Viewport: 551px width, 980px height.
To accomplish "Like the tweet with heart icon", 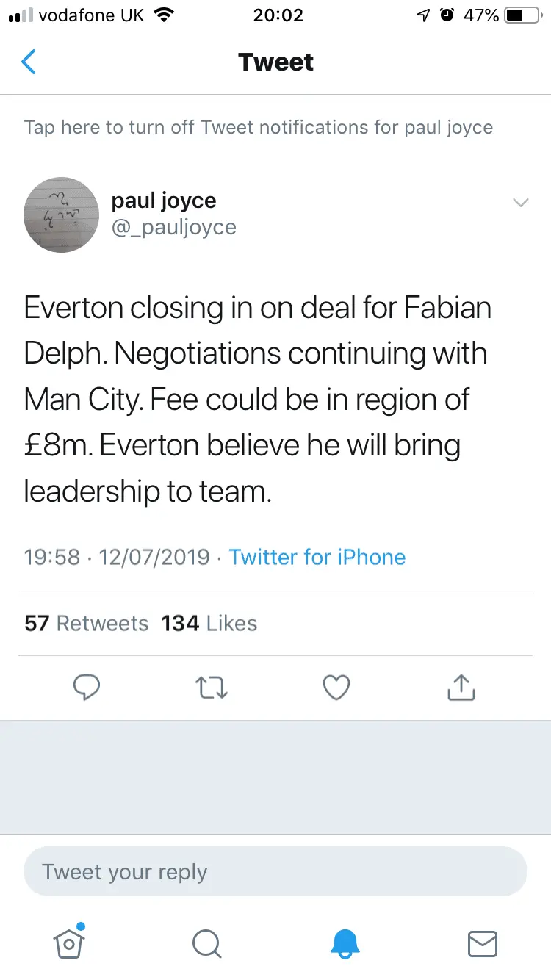I will pyautogui.click(x=336, y=688).
